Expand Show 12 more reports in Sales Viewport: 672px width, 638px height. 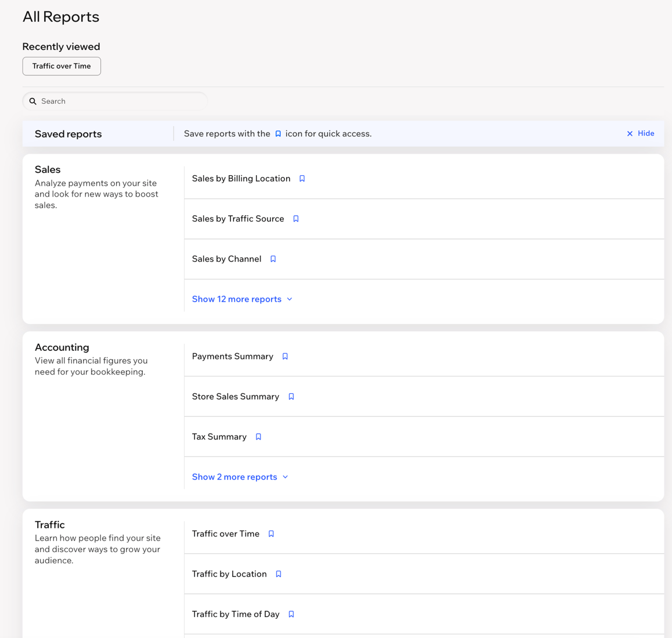tap(242, 299)
